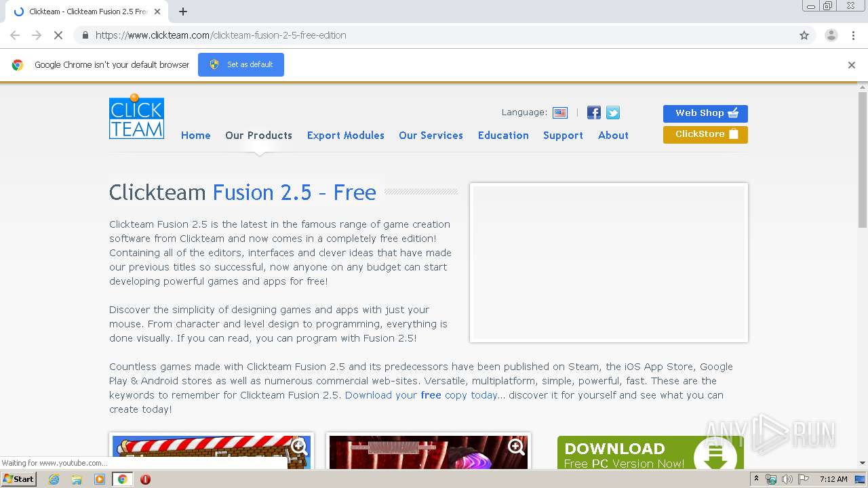Click the Clickteam logo

136,117
